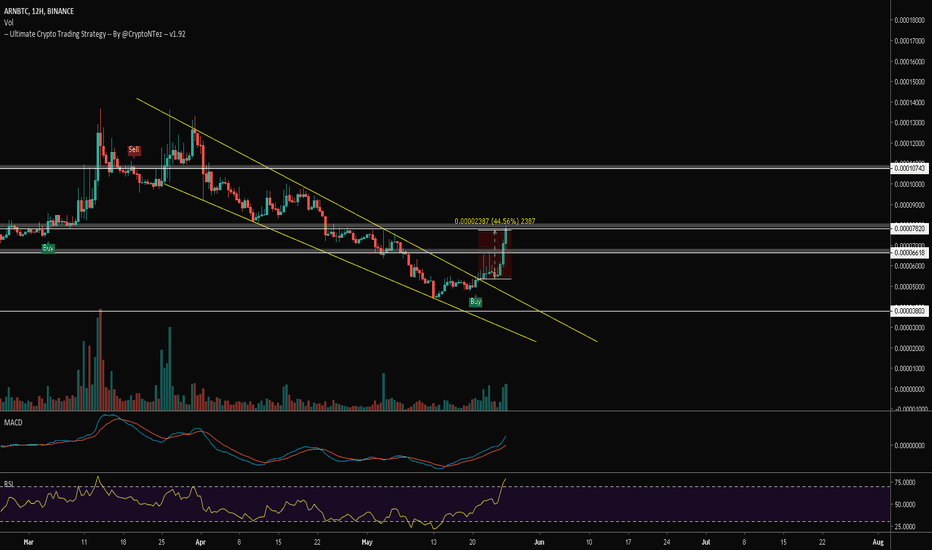
Task: Click the Aug date label on time axis
Action: coord(878,542)
